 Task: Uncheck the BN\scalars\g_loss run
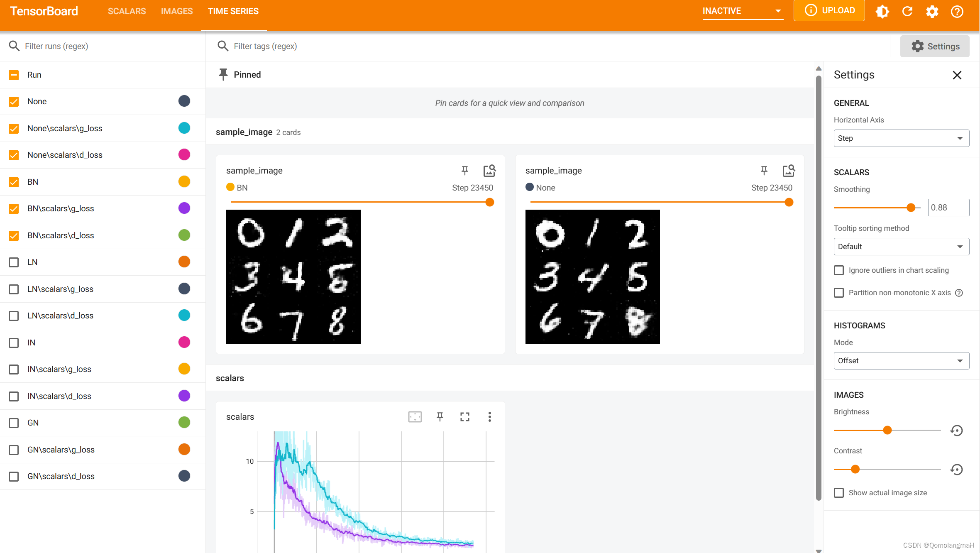[14, 209]
